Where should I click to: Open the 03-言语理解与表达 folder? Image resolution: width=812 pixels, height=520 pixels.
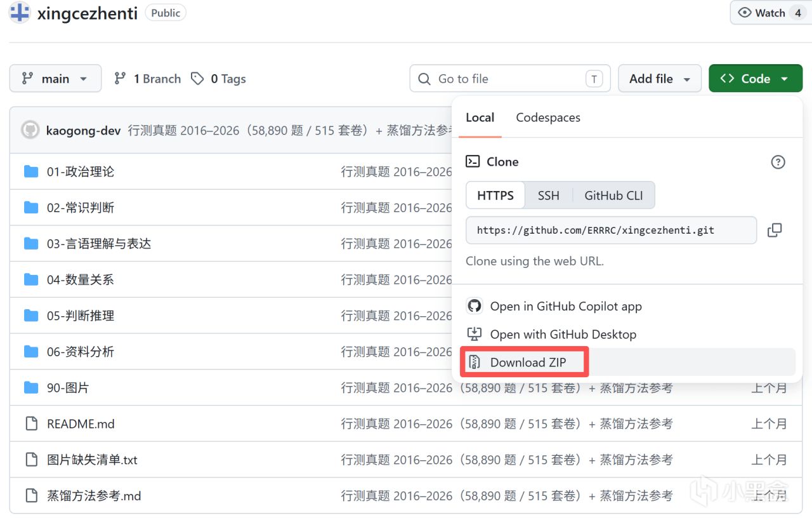[x=99, y=244]
